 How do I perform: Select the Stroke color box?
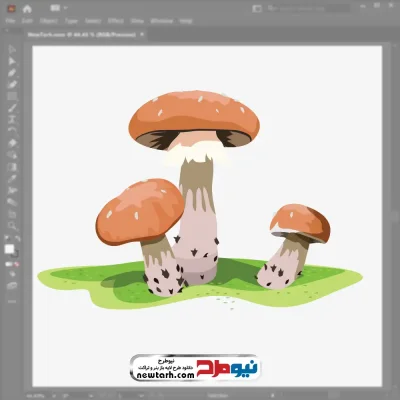pyautogui.click(x=15, y=254)
